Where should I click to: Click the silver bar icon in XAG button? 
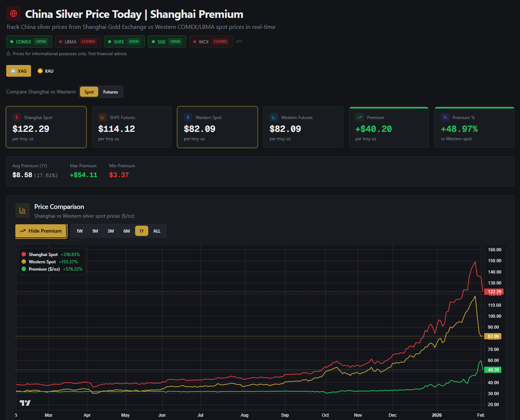point(13,71)
